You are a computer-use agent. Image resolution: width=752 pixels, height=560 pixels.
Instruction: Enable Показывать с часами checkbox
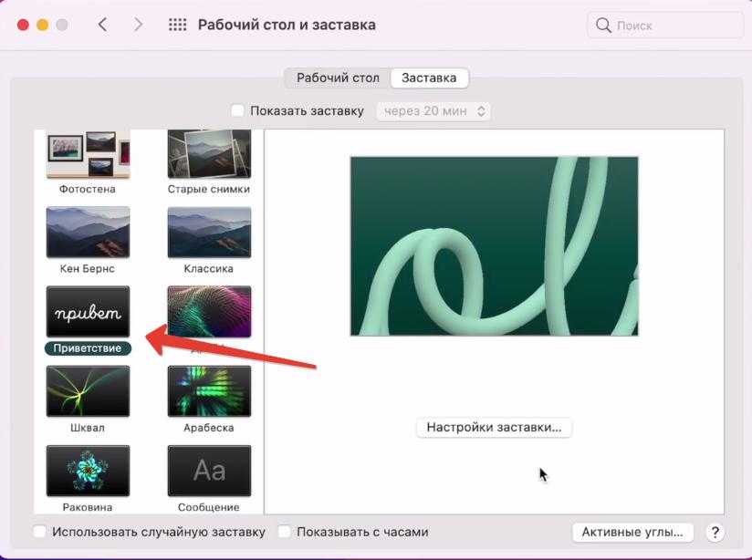[285, 532]
